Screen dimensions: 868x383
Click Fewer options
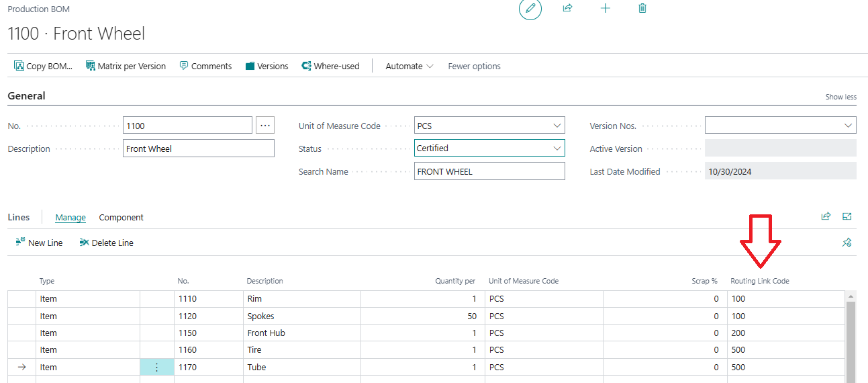[474, 66]
